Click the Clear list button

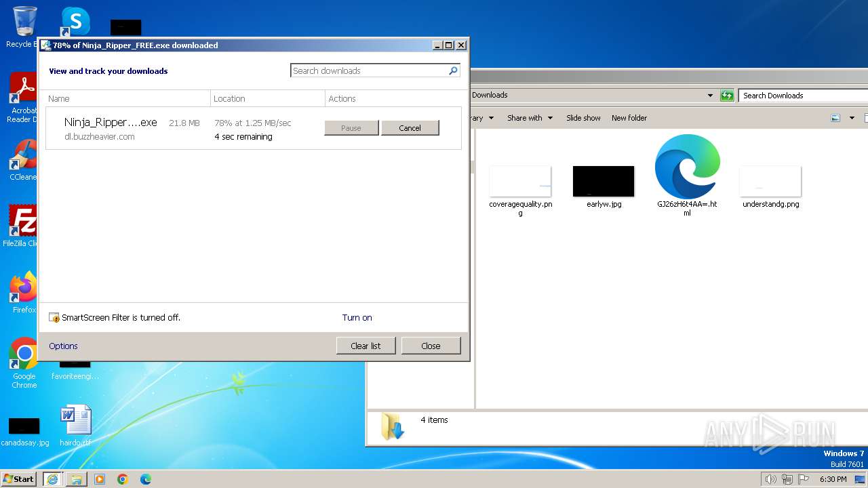click(x=366, y=346)
